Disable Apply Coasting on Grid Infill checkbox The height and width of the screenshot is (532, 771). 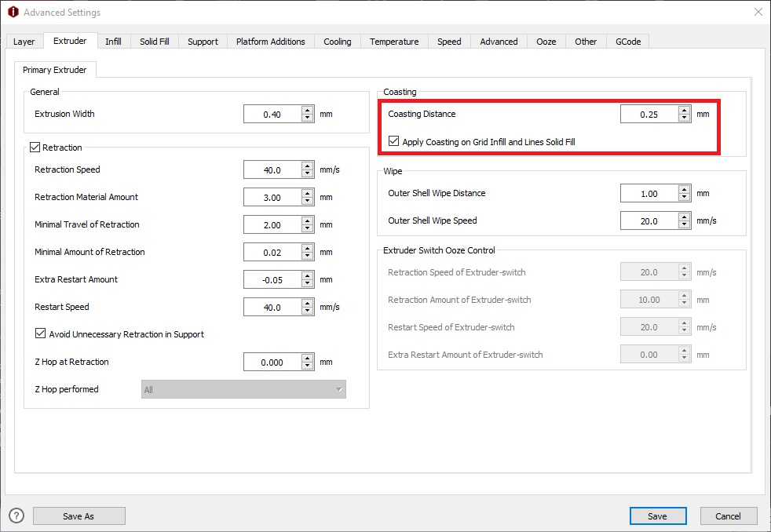pyautogui.click(x=394, y=142)
